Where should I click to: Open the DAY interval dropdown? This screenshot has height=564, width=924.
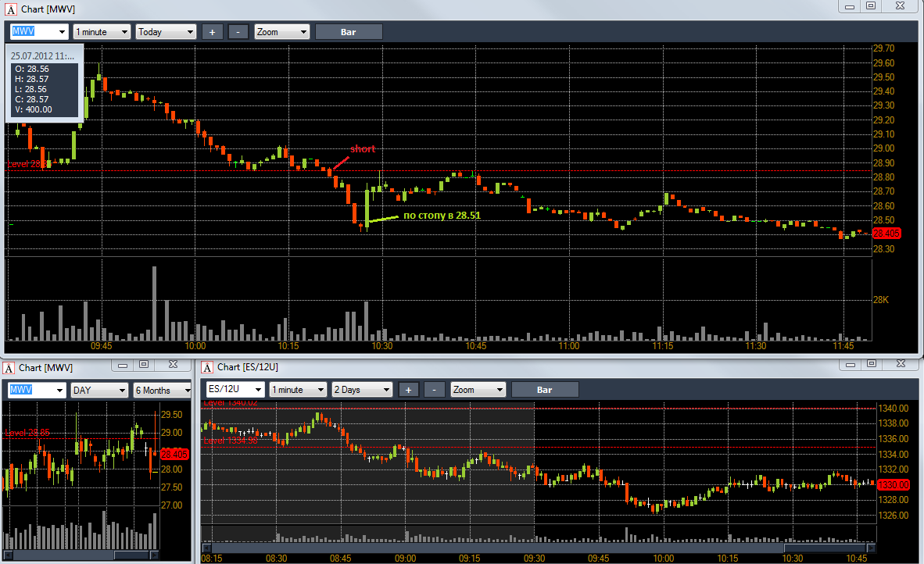pyautogui.click(x=99, y=390)
